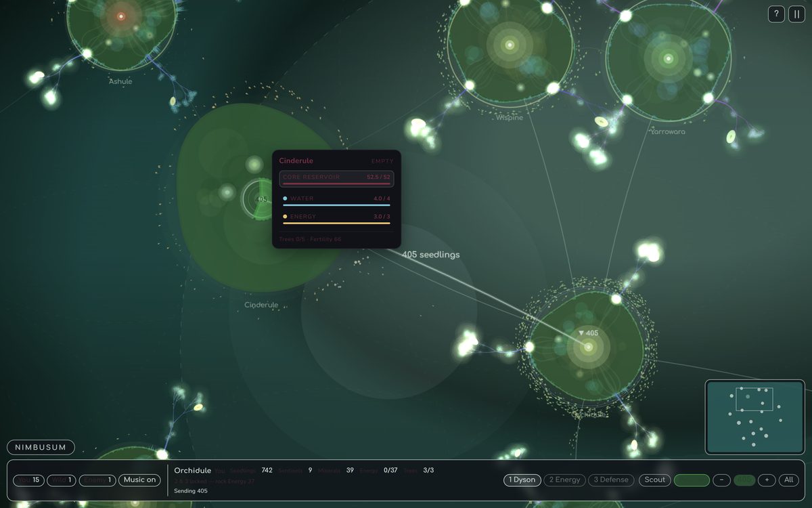Click the You 15 planet counter
The width and height of the screenshot is (812, 508).
point(28,480)
